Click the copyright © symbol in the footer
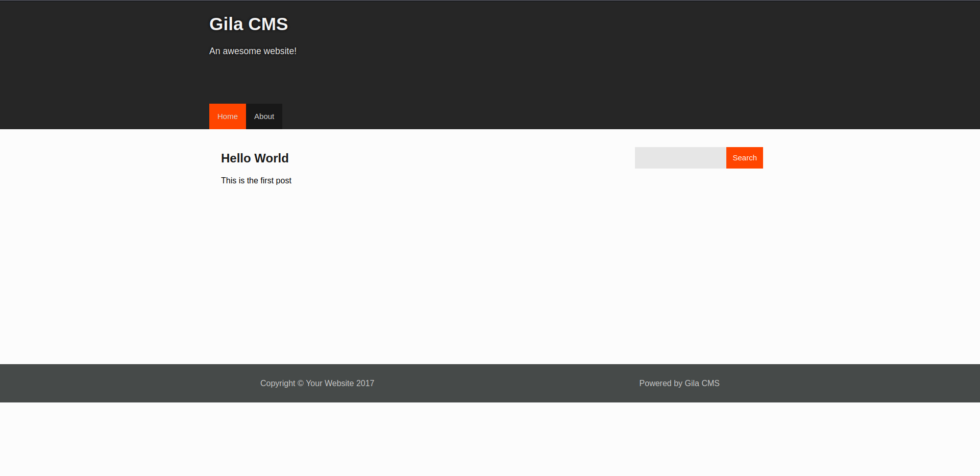The image size is (980, 476). tap(301, 384)
